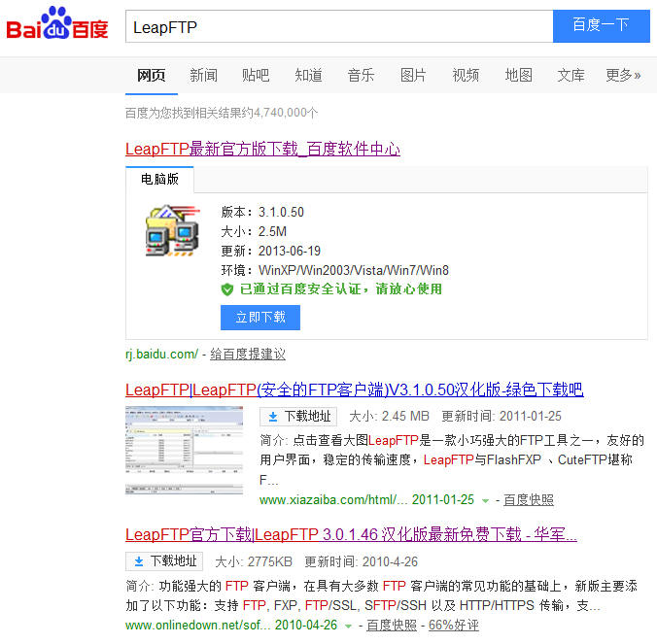Click the download arrow icon beside 2.45 MB

pos(273,417)
